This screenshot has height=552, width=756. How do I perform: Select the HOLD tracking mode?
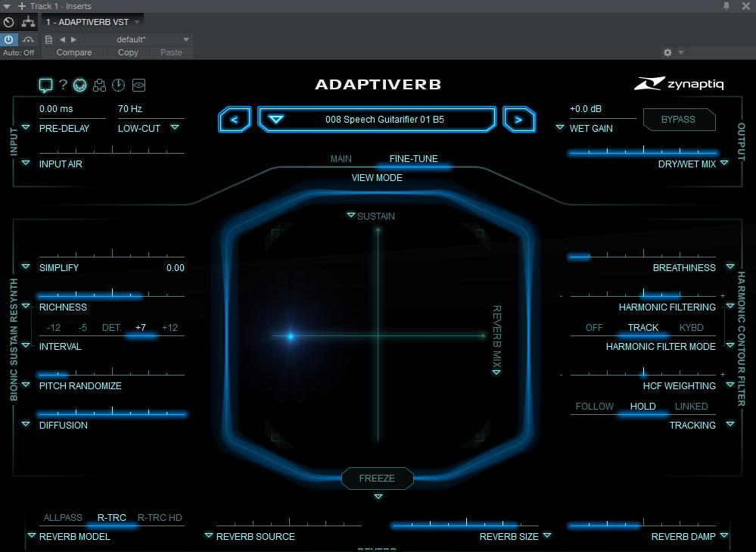tap(642, 407)
